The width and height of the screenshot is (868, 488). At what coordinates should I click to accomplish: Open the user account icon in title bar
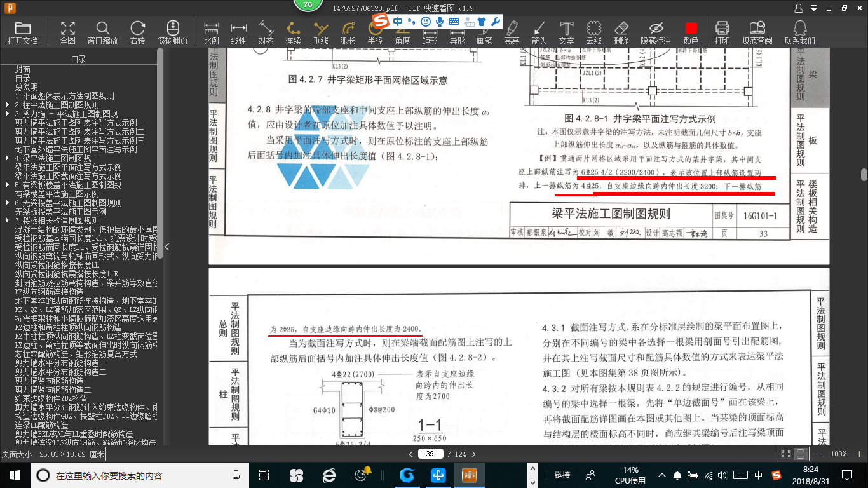(799, 8)
